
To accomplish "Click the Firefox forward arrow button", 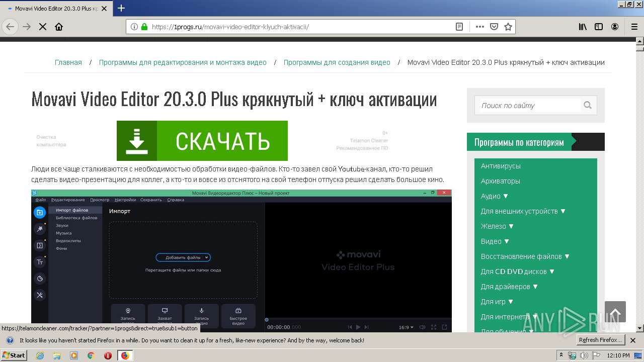I will pyautogui.click(x=27, y=27).
